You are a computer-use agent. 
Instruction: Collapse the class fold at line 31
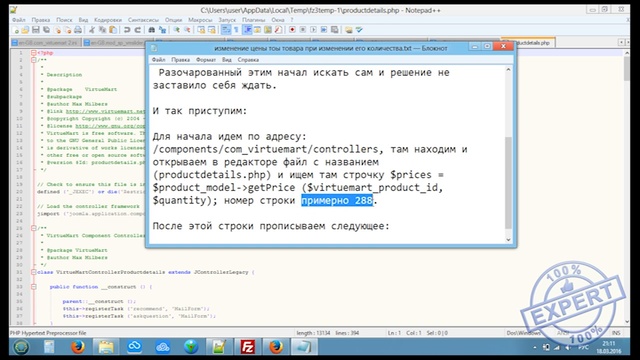pos(34,272)
